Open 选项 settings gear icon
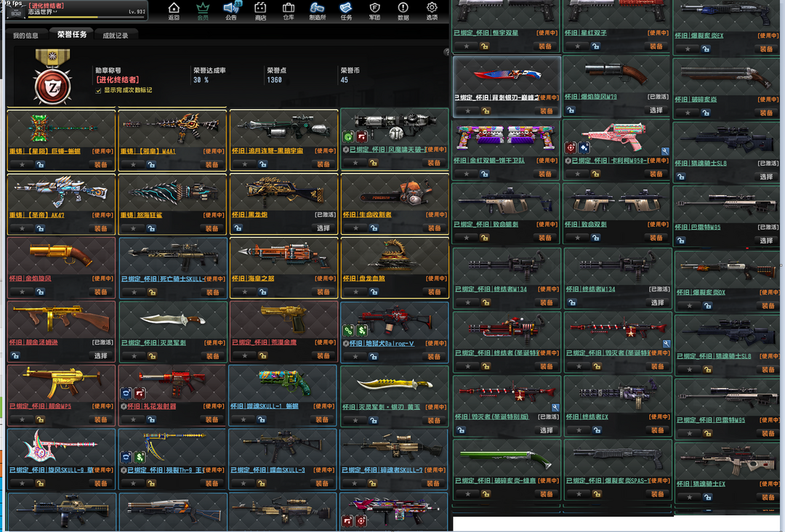 click(432, 10)
